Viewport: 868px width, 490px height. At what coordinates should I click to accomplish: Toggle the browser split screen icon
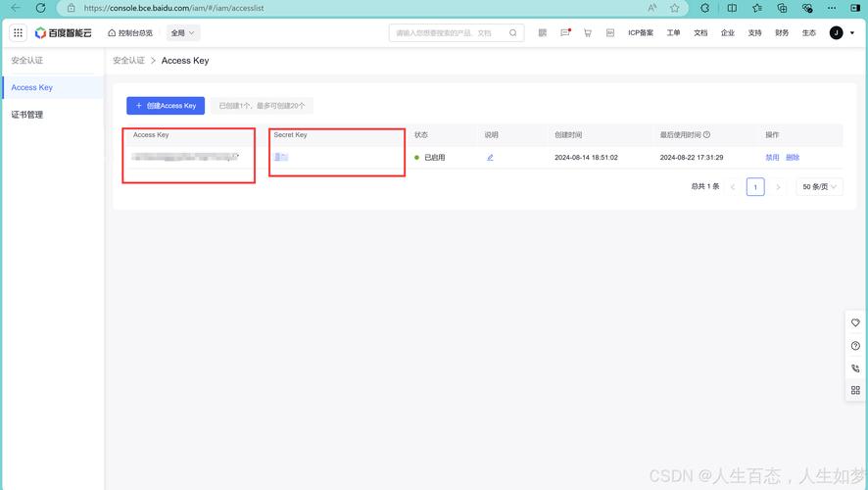[x=732, y=8]
